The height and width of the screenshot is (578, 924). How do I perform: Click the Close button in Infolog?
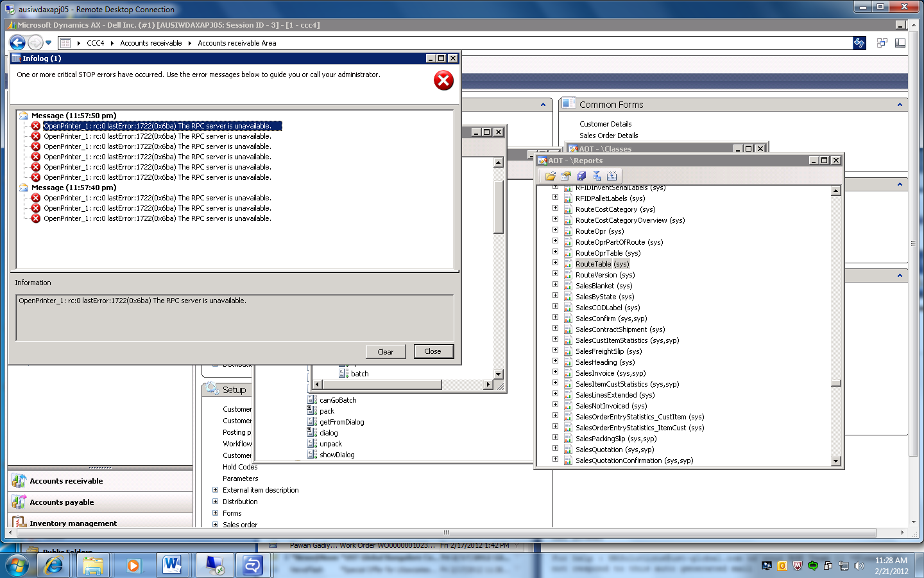433,351
